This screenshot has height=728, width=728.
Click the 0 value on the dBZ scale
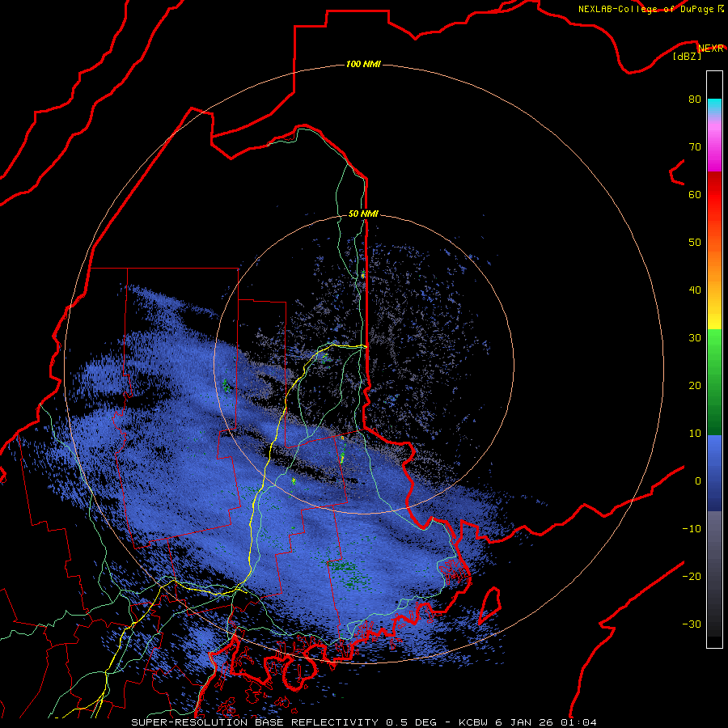point(698,481)
